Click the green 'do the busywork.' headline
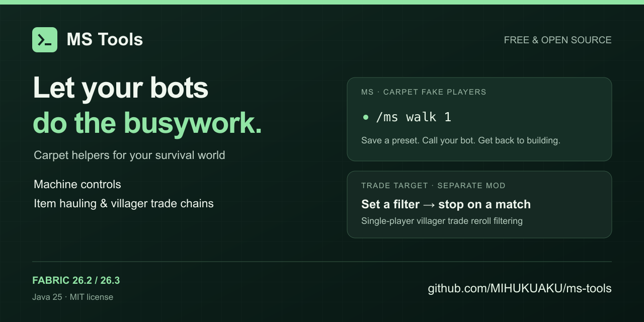The width and height of the screenshot is (644, 322). (147, 123)
